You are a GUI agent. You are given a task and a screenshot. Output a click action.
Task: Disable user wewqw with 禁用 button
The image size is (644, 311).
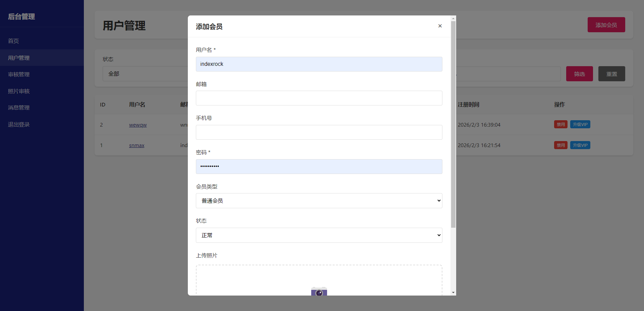(560, 124)
